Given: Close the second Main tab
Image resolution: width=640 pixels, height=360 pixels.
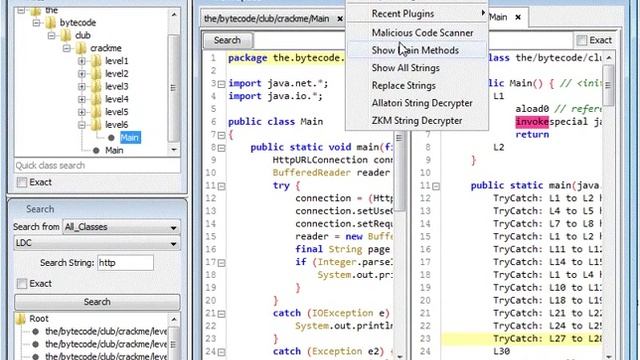Looking at the screenshot, I should [x=518, y=17].
